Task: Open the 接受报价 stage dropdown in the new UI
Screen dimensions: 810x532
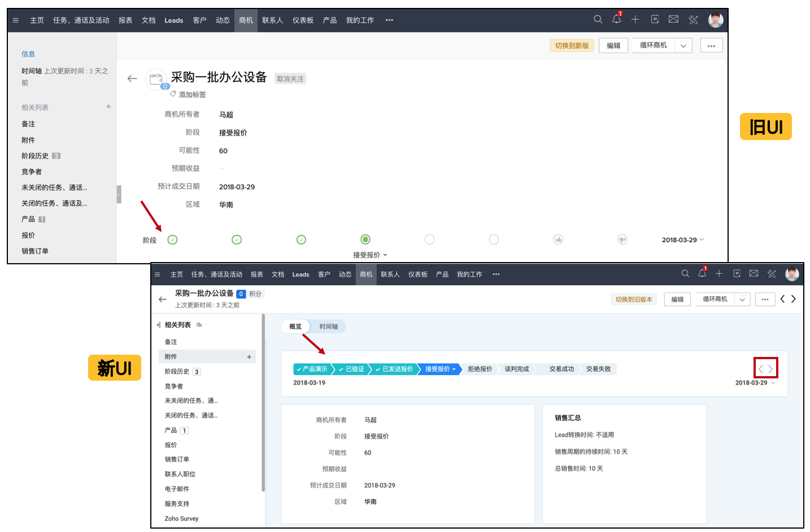Action: [441, 369]
